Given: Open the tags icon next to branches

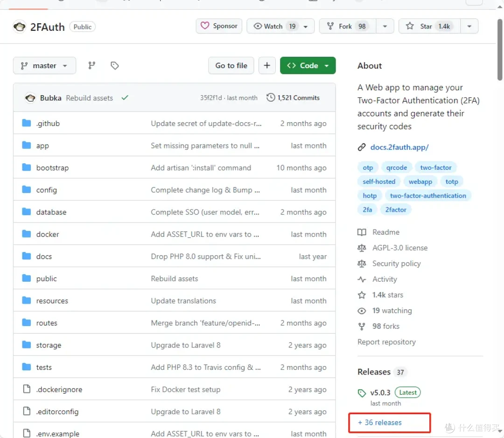Looking at the screenshot, I should [115, 66].
